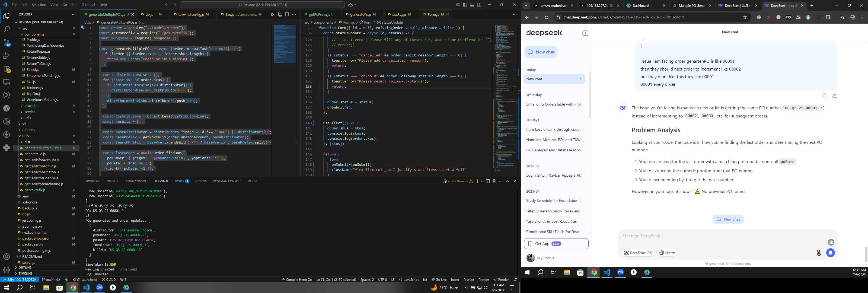This screenshot has width=868, height=293.
Task: Edit the DeepSeek user message with pencil icon
Action: click(x=834, y=96)
